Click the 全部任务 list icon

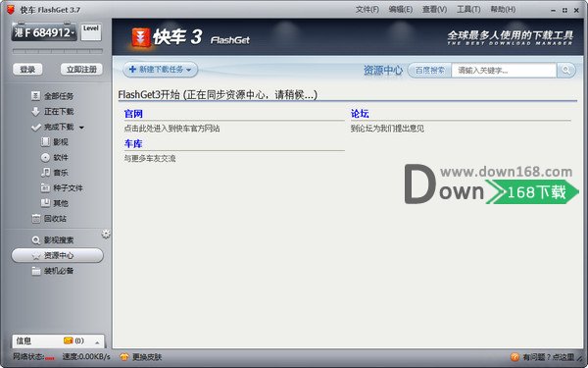pyautogui.click(x=35, y=96)
